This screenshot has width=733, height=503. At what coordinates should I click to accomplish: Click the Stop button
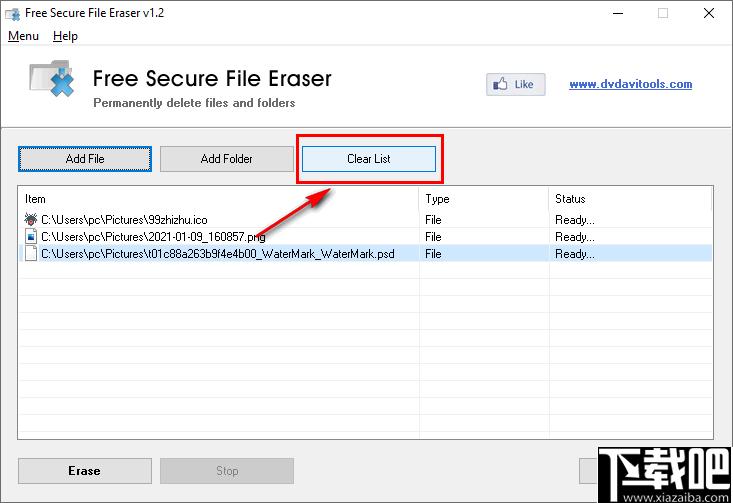(227, 471)
